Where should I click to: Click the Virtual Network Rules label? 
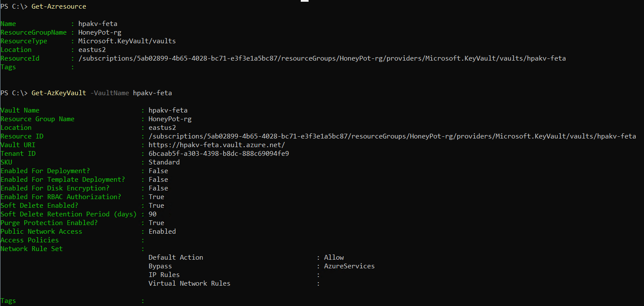[x=189, y=283]
